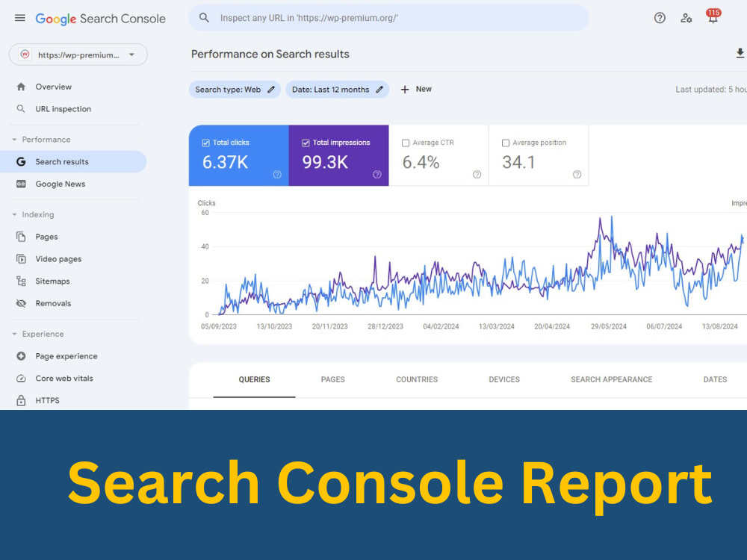
Task: Click the Google G Search results icon
Action: pos(21,162)
